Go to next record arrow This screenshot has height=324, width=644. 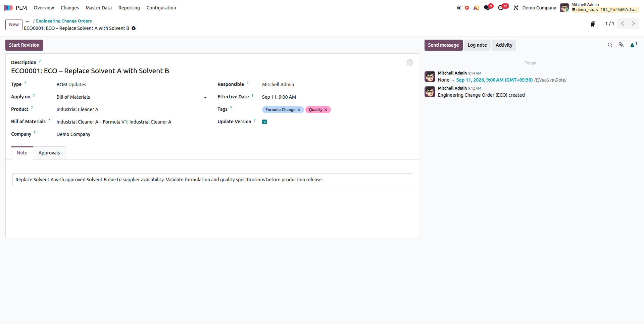click(633, 24)
